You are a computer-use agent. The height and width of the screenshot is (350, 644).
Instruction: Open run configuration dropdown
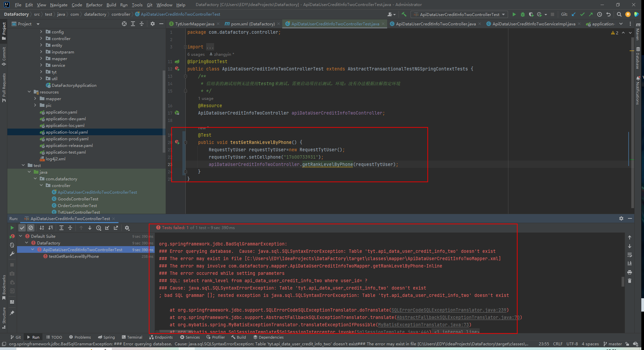click(x=460, y=14)
